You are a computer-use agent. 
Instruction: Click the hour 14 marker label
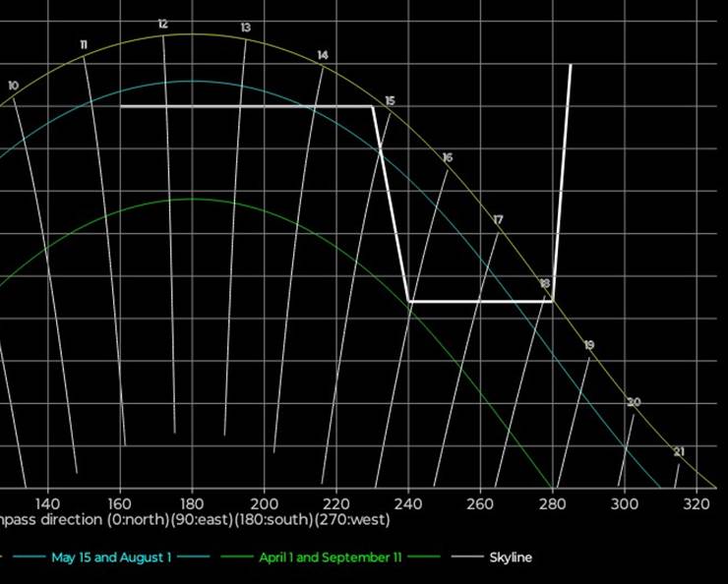(x=323, y=56)
